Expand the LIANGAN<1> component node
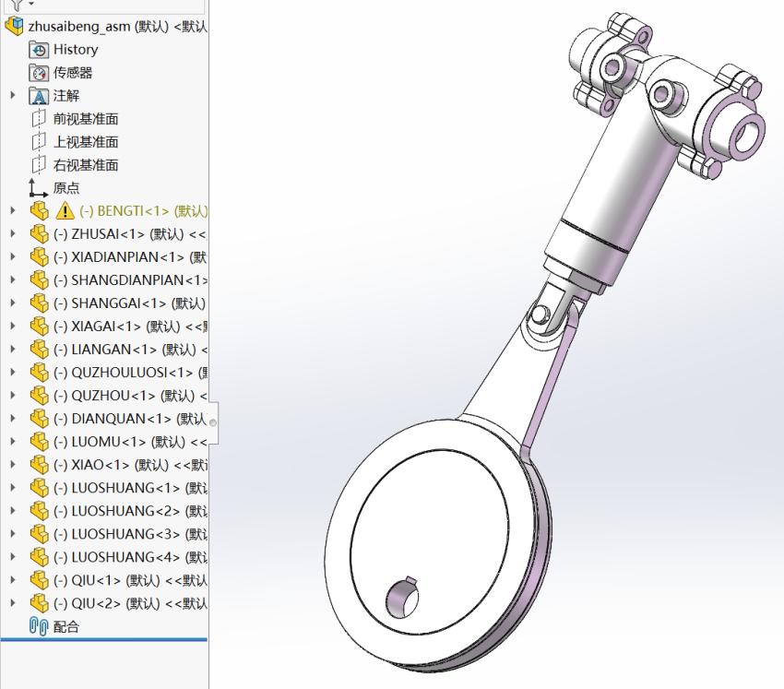This screenshot has height=689, width=784. pyautogui.click(x=13, y=350)
